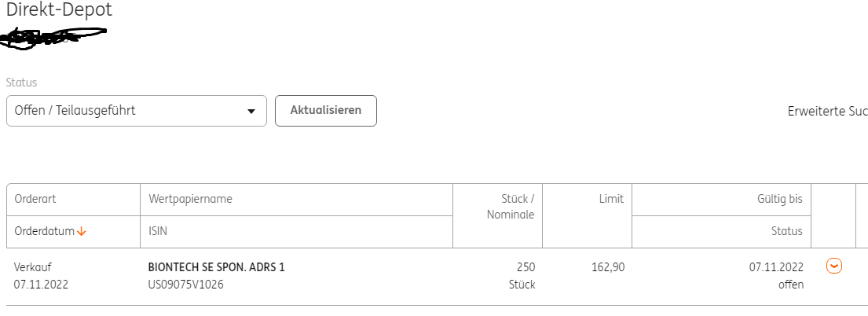Click the ISIN value US09075V1026
The image size is (868, 316).
click(x=185, y=285)
